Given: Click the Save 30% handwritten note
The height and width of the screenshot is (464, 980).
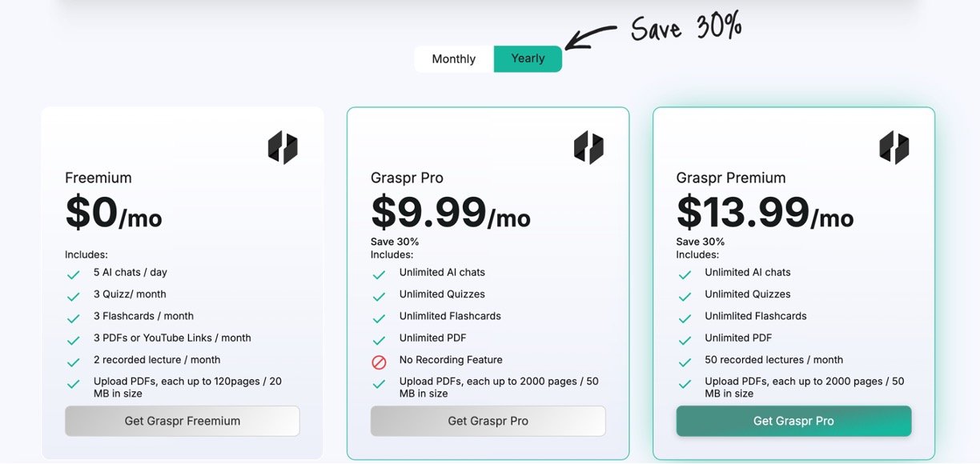Looking at the screenshot, I should (x=686, y=27).
